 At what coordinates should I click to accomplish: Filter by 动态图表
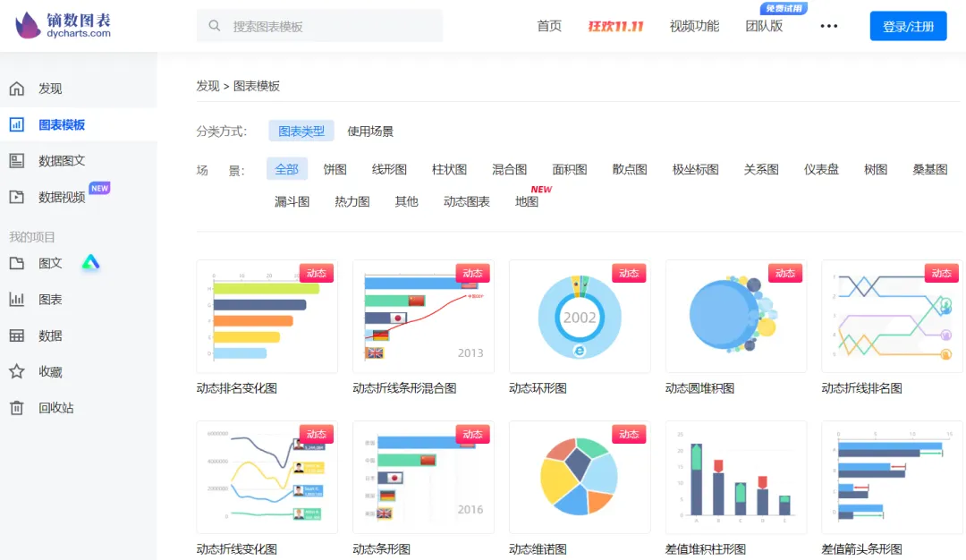click(466, 201)
